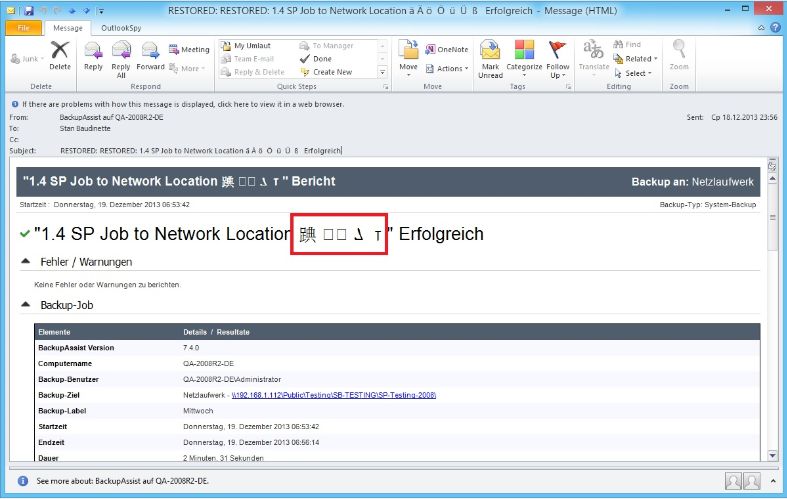Viewport: 787px width, 499px height.
Task: Click Next Item blue arrow in title bar
Action: pos(87,11)
